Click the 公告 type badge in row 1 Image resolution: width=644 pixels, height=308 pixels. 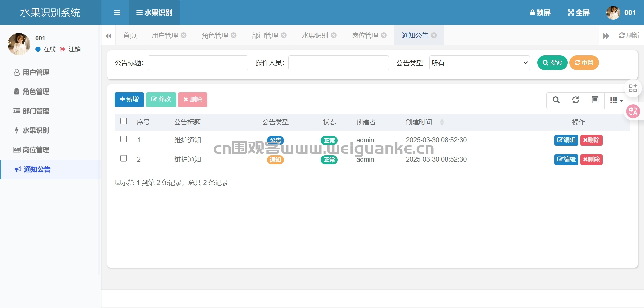click(275, 140)
